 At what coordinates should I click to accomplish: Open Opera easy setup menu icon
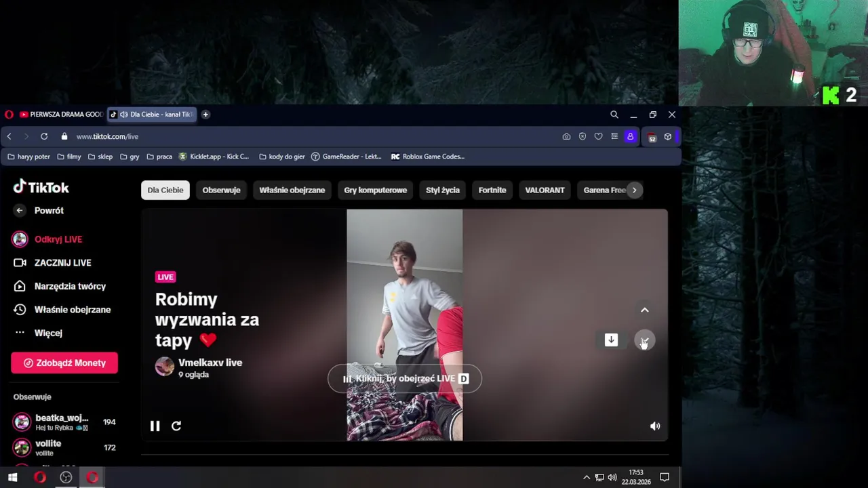614,136
